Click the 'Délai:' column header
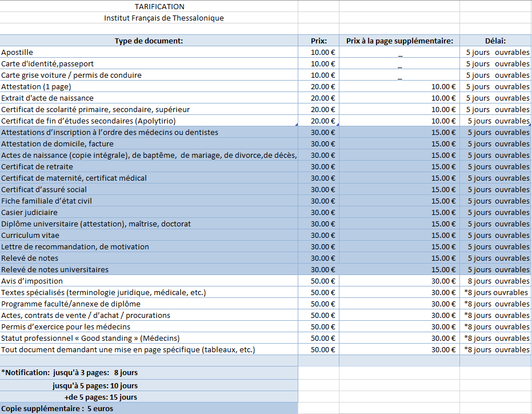 495,41
